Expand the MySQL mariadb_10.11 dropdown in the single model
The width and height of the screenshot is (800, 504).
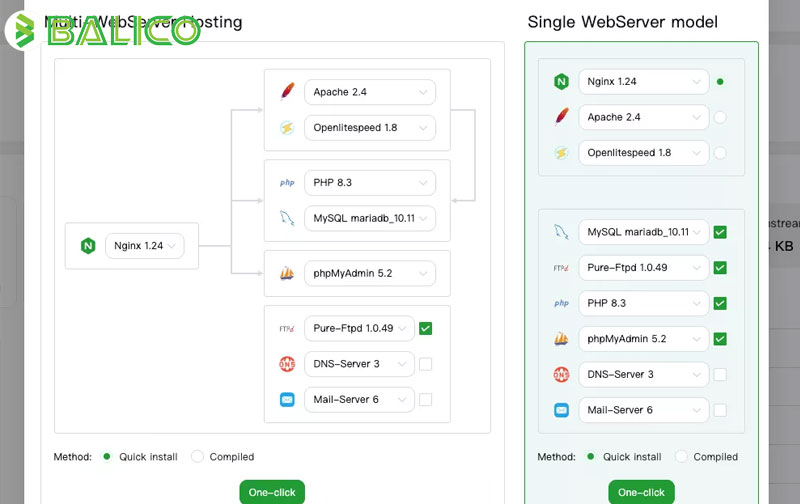643,232
